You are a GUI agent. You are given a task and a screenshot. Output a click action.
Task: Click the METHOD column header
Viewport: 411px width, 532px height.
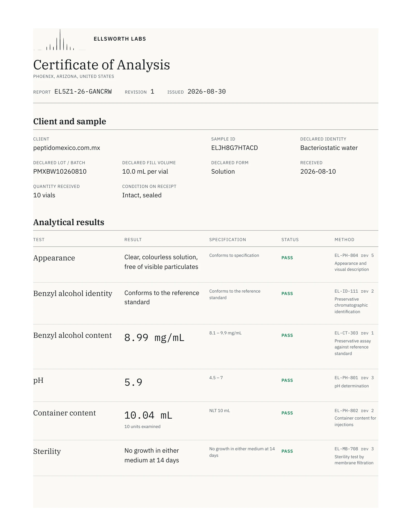pyautogui.click(x=344, y=240)
